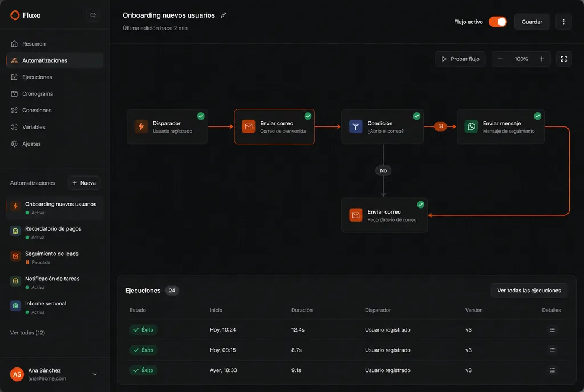Click the Recordatorio de correo envelope icon
This screenshot has height=392, width=584.
pyautogui.click(x=356, y=215)
